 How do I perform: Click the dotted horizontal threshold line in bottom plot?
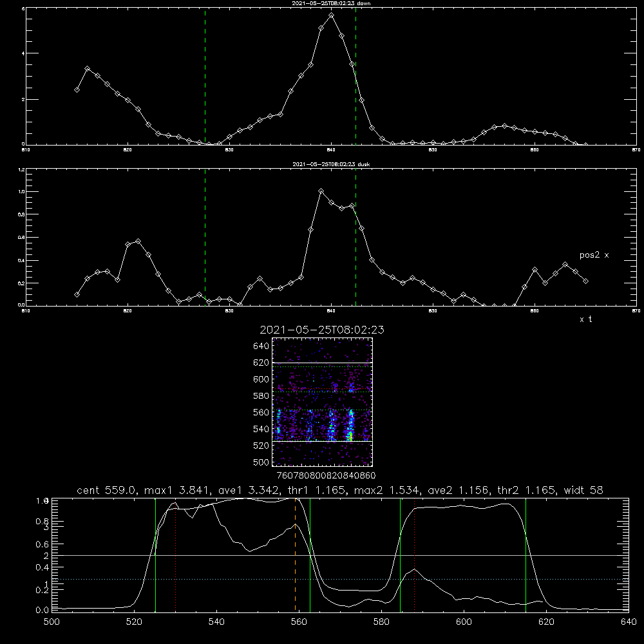[339, 579]
